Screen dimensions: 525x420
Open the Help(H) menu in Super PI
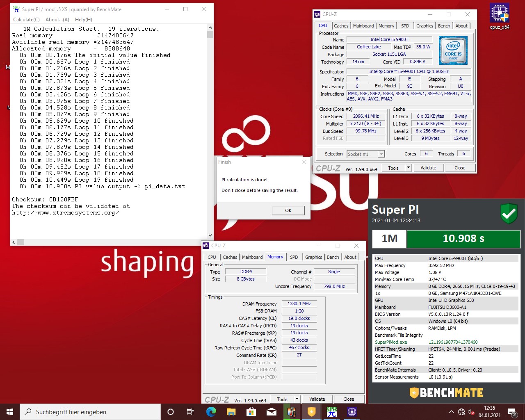tap(83, 19)
